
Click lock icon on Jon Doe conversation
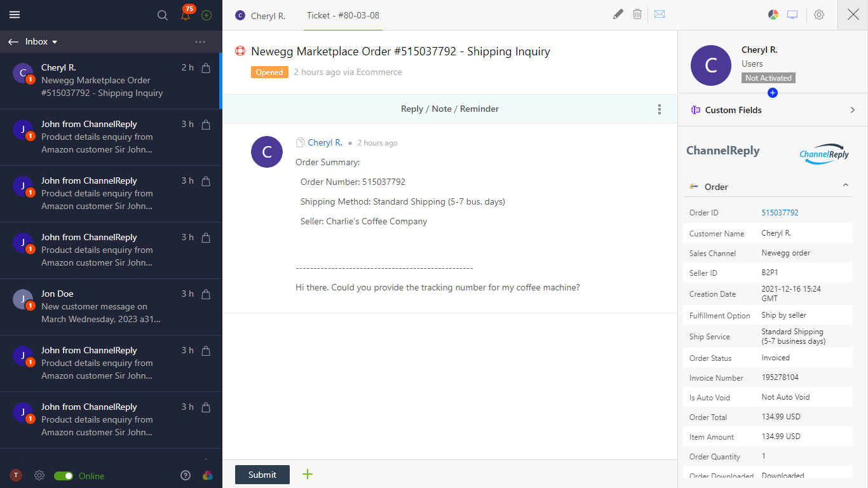click(206, 294)
